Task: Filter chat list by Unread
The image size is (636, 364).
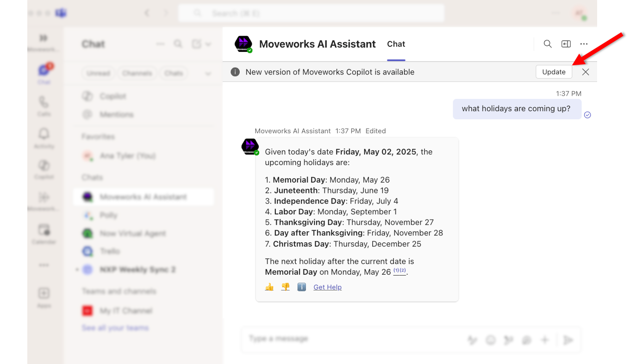Action: (98, 73)
